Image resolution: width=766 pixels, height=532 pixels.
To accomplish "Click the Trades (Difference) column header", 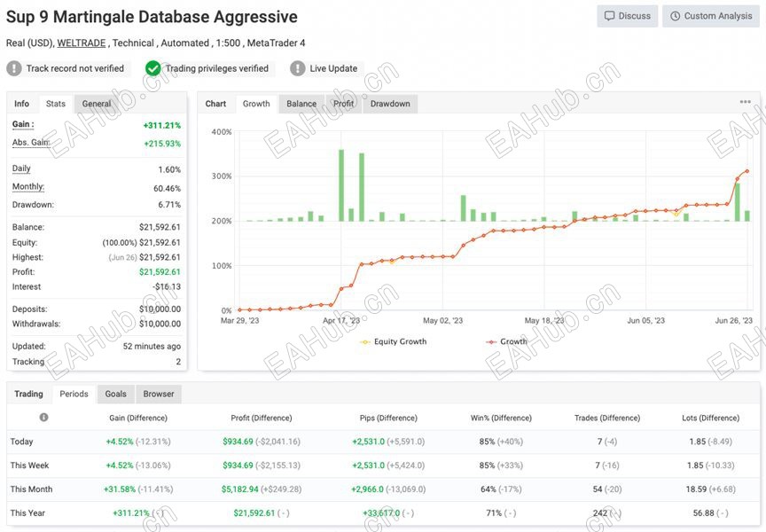I will 607,419.
